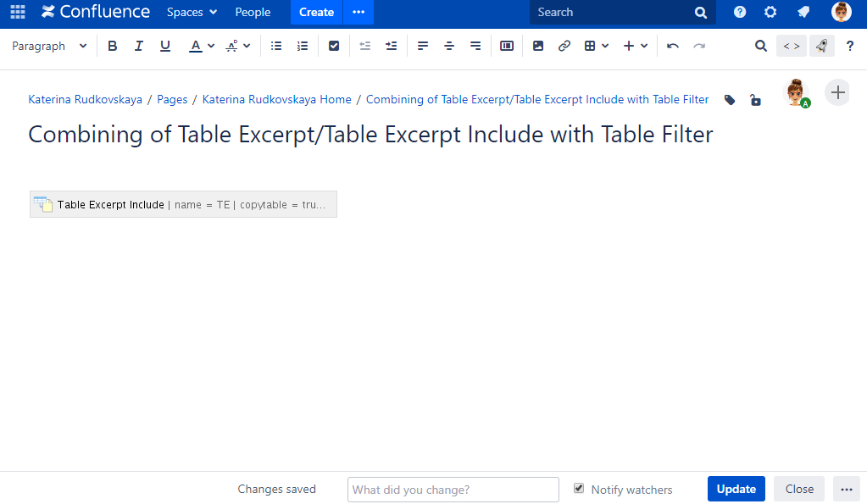
Task: Toggle bold formatting in editor toolbar
Action: [x=113, y=47]
